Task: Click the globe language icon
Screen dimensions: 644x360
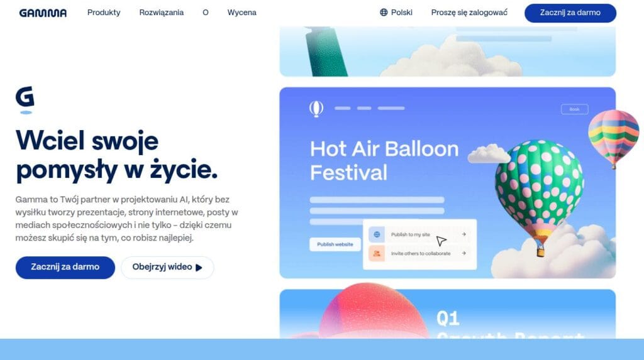Action: (x=384, y=13)
